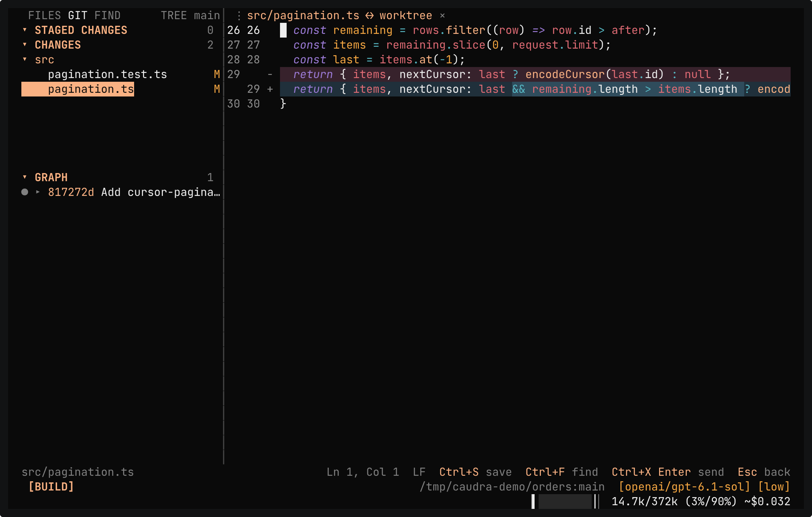Image resolution: width=812 pixels, height=517 pixels.
Task: Click the diff arrow icon beside worktree
Action: tap(370, 15)
